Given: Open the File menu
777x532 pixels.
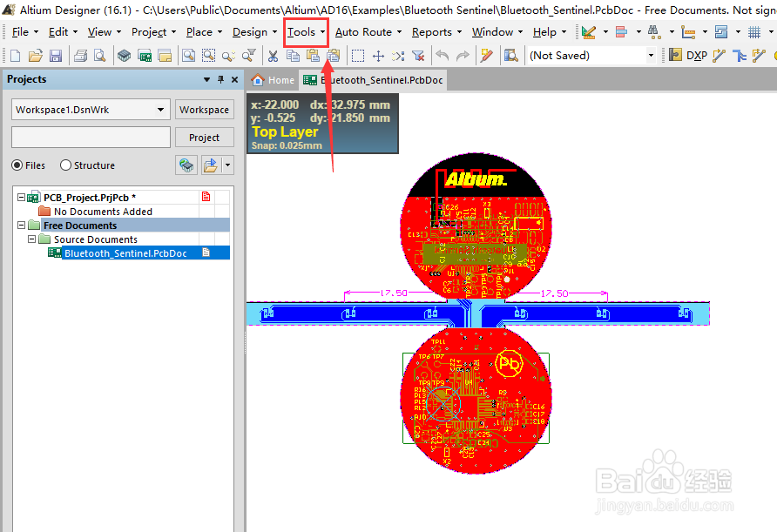Looking at the screenshot, I should pyautogui.click(x=24, y=32).
